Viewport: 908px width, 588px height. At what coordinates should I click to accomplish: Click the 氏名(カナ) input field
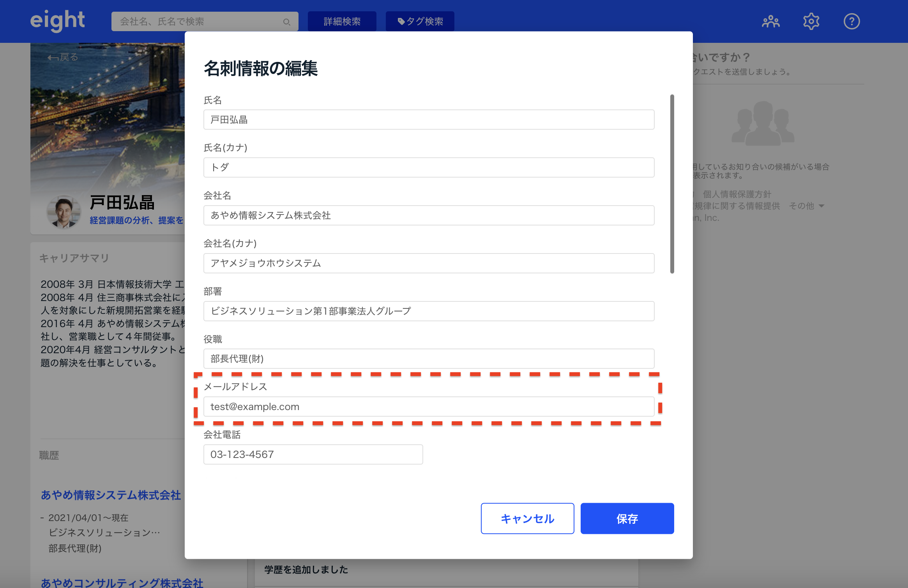(429, 167)
